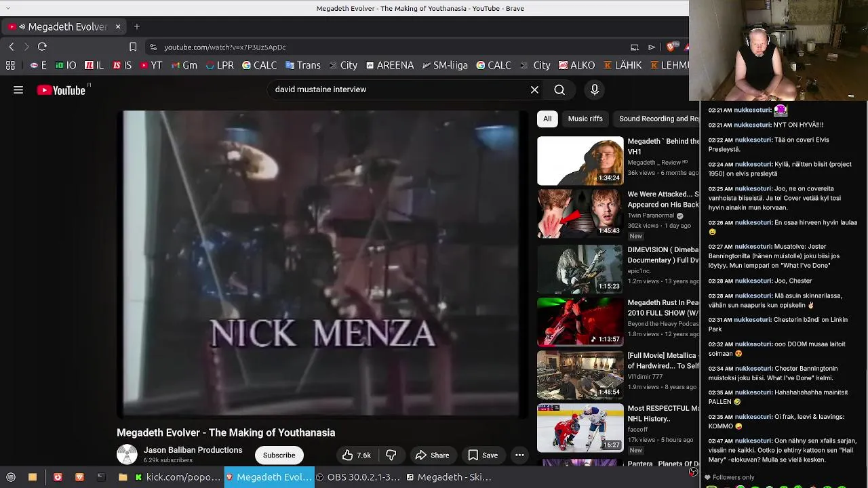Viewport: 868px width, 488px height.
Task: Click the video title text
Action: coord(226,432)
